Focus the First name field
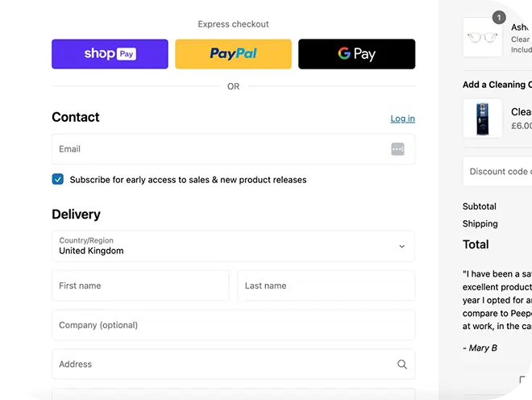This screenshot has width=532, height=400. click(140, 285)
